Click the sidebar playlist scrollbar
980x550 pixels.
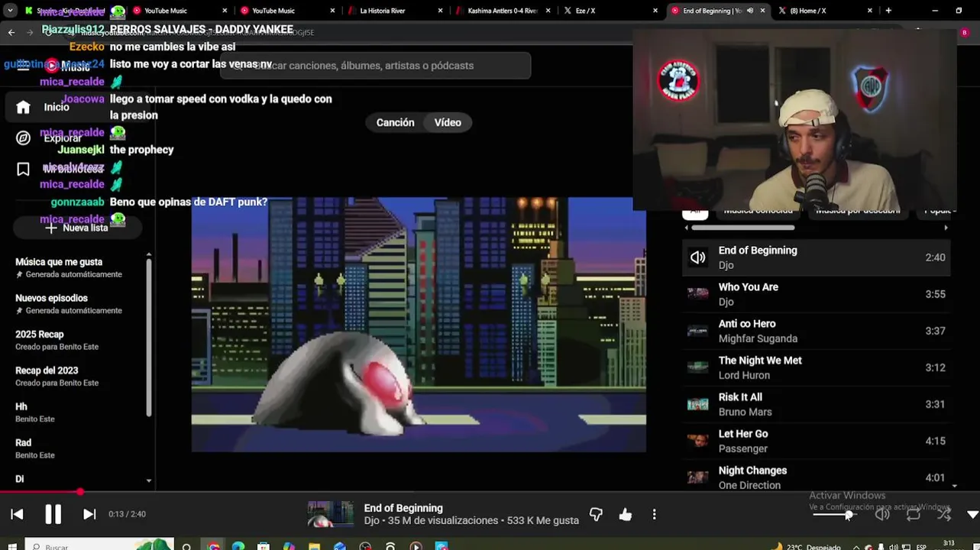click(149, 336)
